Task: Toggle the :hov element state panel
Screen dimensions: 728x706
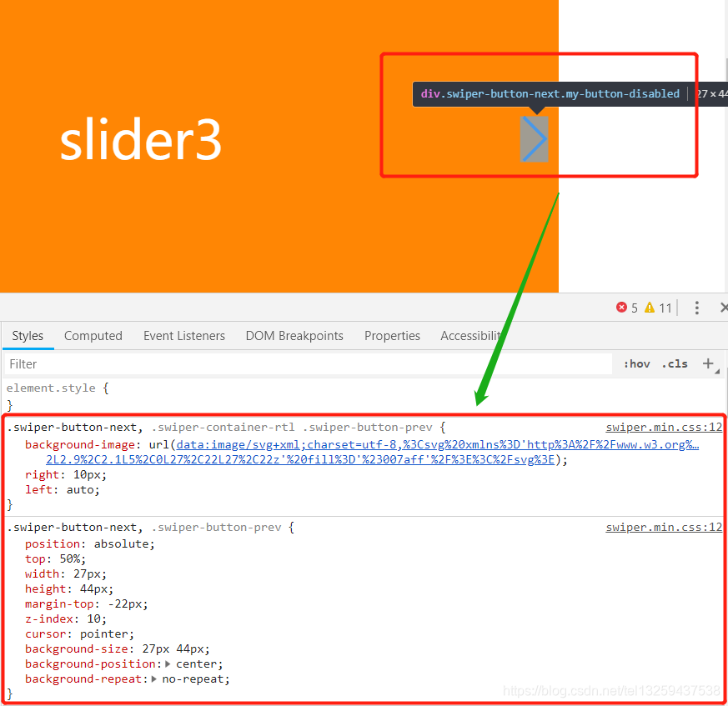Action: click(636, 364)
